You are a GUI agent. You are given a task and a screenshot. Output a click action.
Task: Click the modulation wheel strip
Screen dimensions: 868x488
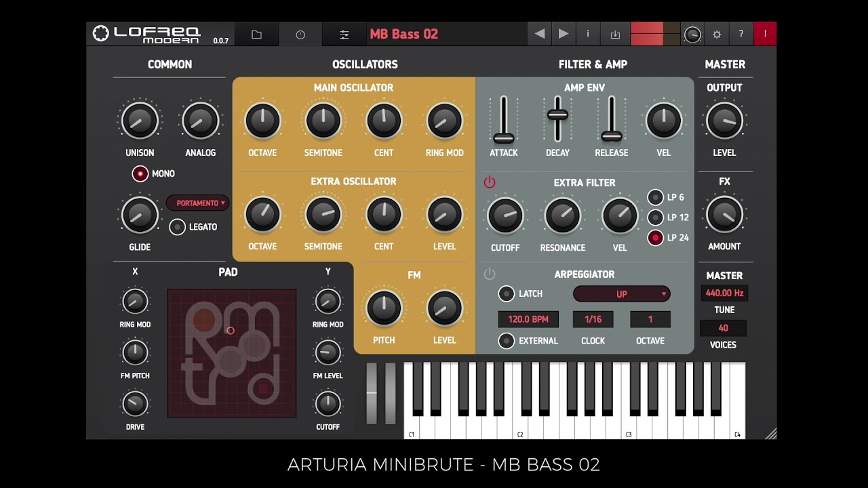coord(391,394)
